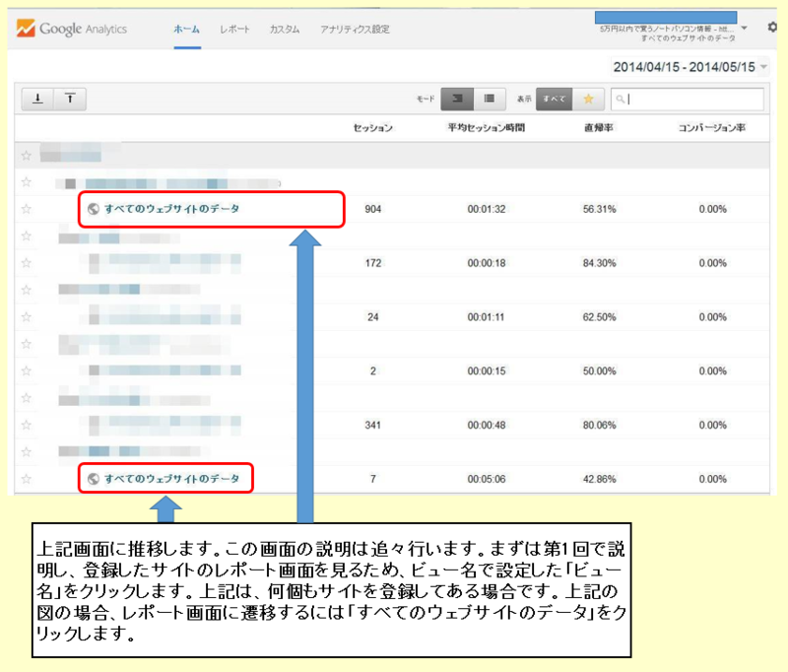788x672 pixels.
Task: Switch to the レポート tab
Action: [x=234, y=30]
